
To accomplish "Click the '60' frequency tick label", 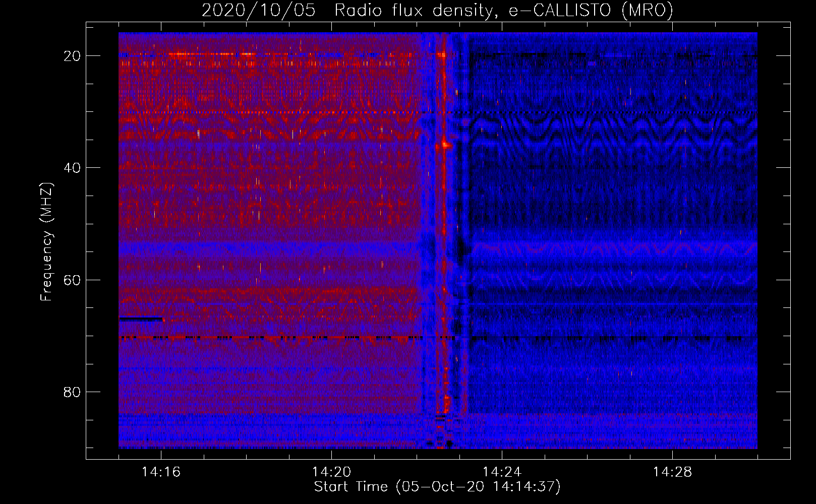I will pos(72,280).
